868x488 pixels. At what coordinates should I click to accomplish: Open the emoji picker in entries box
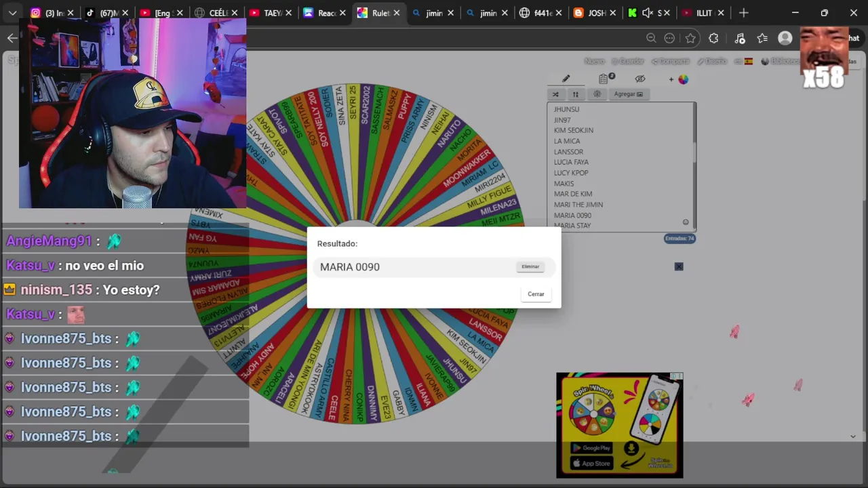click(686, 222)
